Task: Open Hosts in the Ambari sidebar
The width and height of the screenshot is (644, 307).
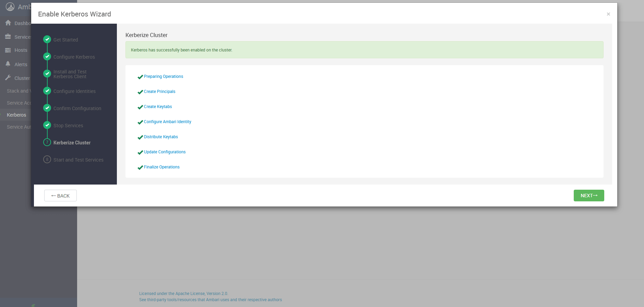Action: pyautogui.click(x=21, y=50)
